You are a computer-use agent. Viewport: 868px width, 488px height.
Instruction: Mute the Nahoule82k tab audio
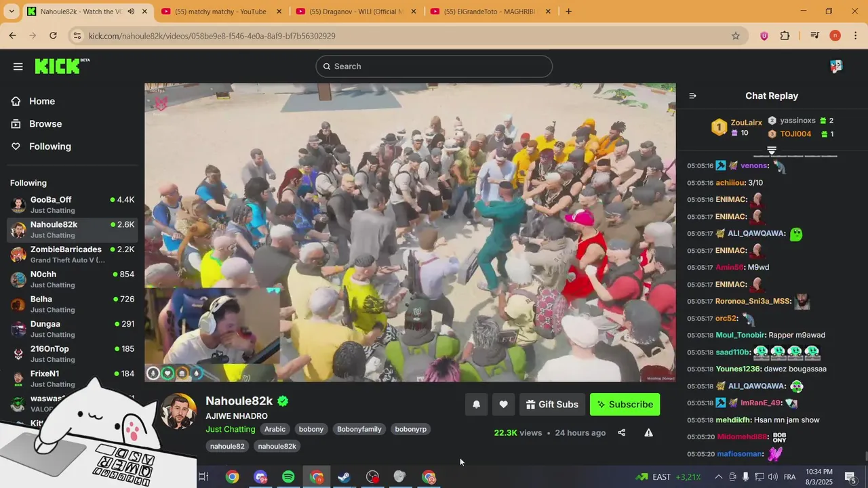(x=131, y=12)
